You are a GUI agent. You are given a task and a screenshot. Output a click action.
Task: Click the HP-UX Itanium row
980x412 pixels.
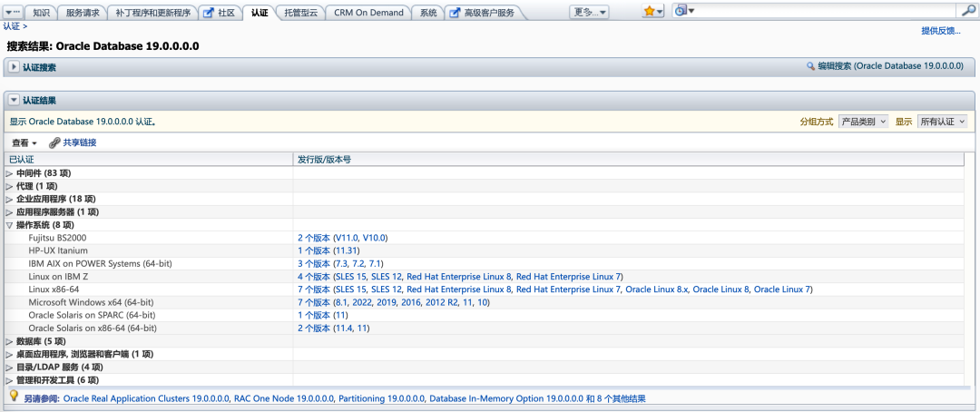485,250
